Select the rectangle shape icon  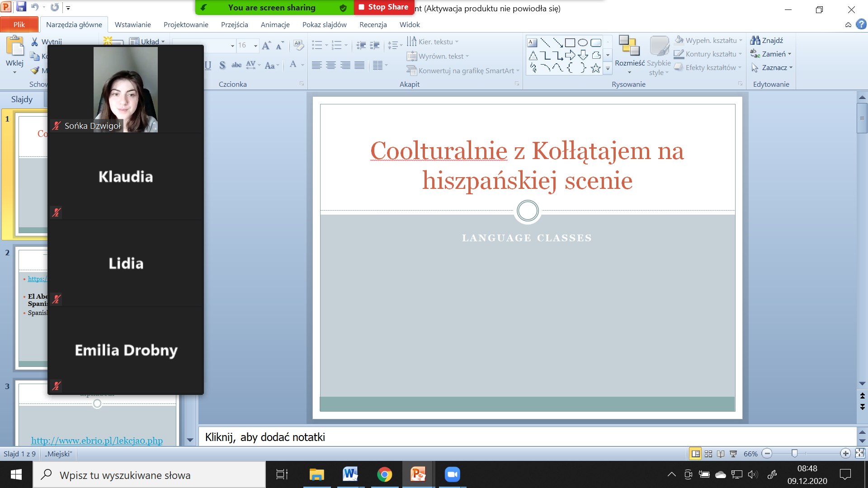click(570, 42)
